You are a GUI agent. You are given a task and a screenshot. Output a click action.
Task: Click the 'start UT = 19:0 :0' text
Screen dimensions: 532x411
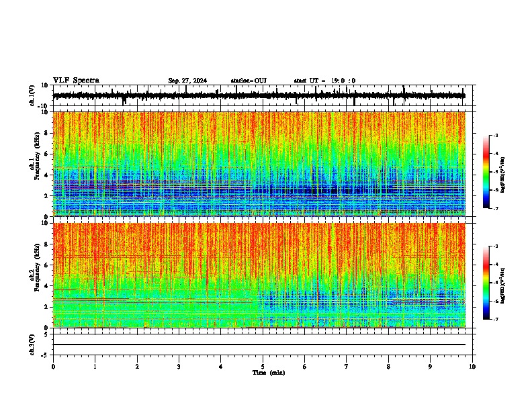324,81
